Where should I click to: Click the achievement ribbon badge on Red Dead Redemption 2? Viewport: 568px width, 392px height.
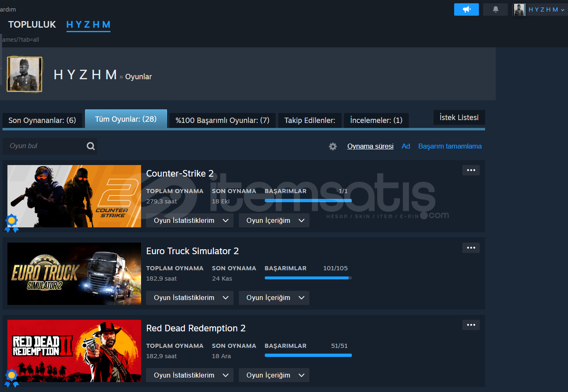coord(12,378)
